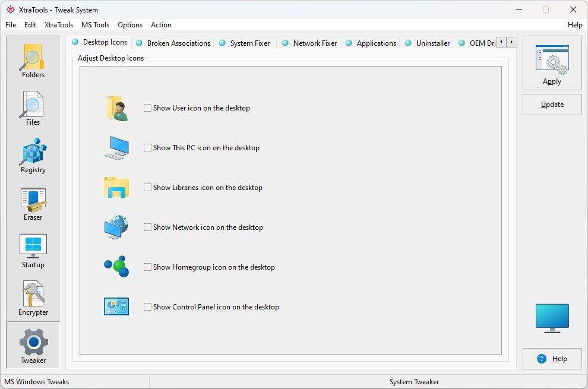Screen dimensions: 588x389
Task: Switch to the Uninstaller tab
Action: click(x=432, y=43)
